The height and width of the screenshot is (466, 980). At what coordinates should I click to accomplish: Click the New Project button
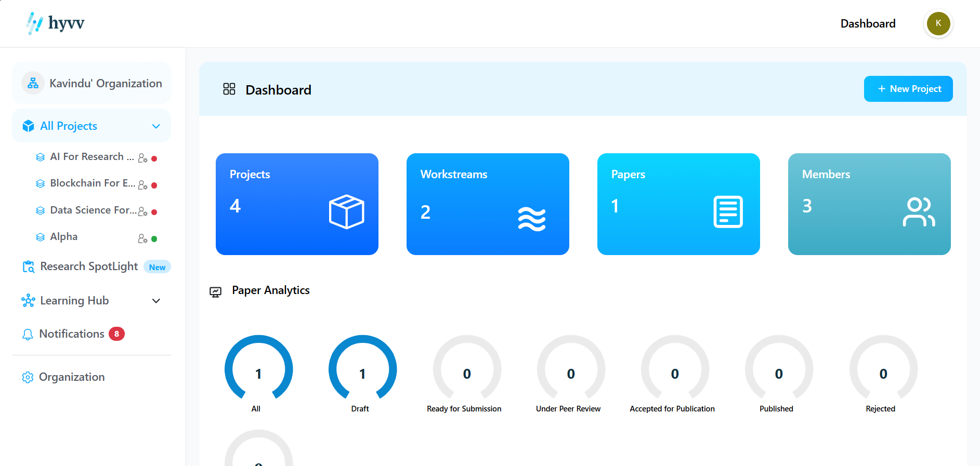click(x=908, y=89)
